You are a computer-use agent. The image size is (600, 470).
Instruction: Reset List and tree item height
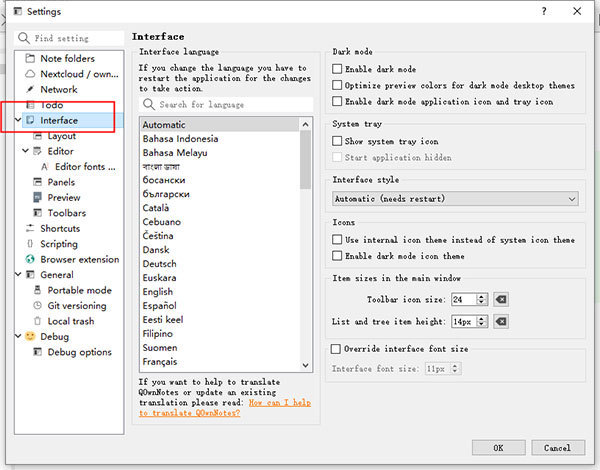501,321
